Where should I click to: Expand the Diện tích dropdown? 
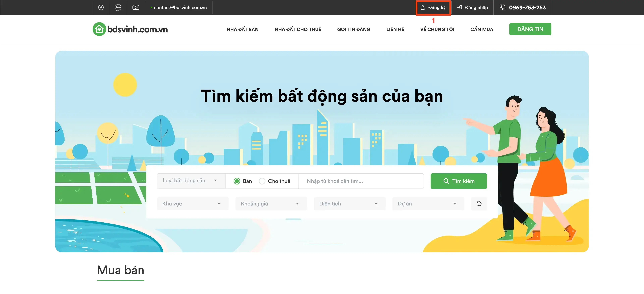[349, 204]
